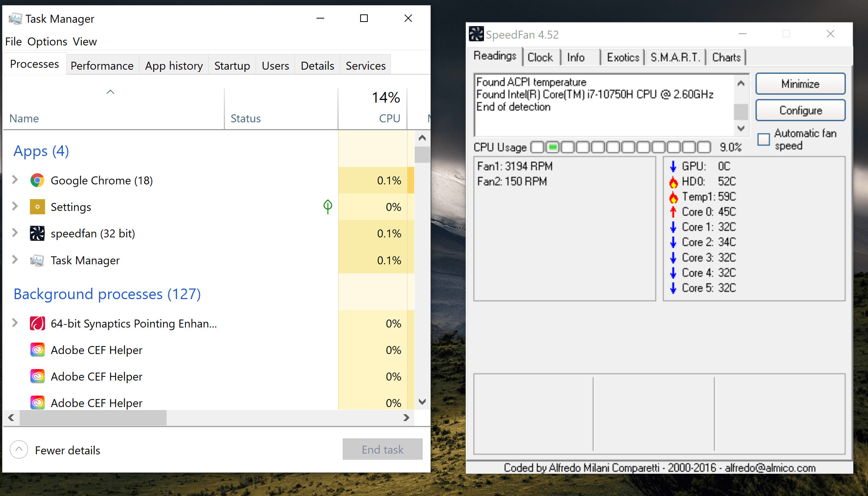The height and width of the screenshot is (496, 868).
Task: Click the speedfan (32 bit) application icon
Action: click(37, 233)
